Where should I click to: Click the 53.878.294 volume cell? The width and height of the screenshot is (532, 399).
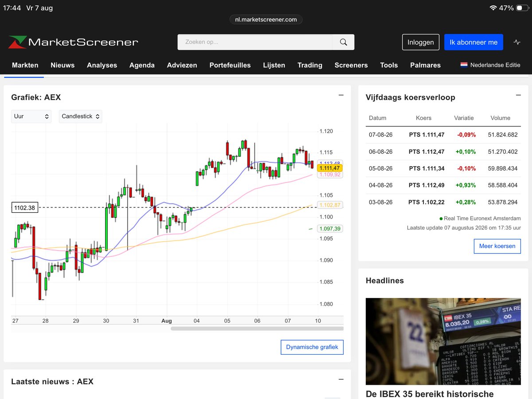coord(503,202)
